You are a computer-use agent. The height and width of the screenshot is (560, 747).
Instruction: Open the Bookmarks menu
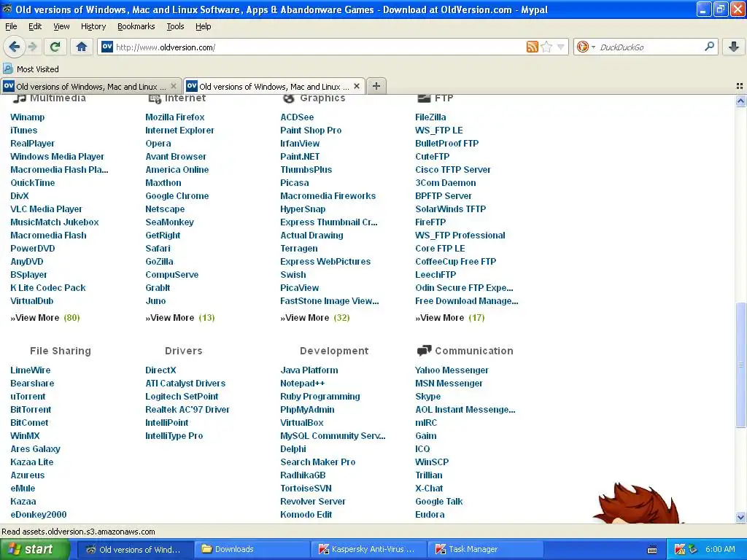(136, 26)
